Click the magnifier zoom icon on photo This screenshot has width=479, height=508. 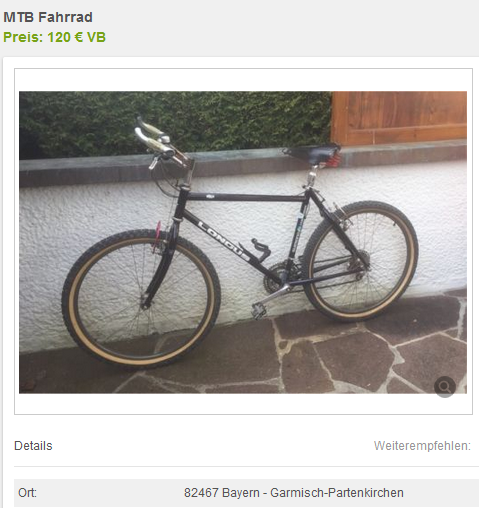pos(445,387)
